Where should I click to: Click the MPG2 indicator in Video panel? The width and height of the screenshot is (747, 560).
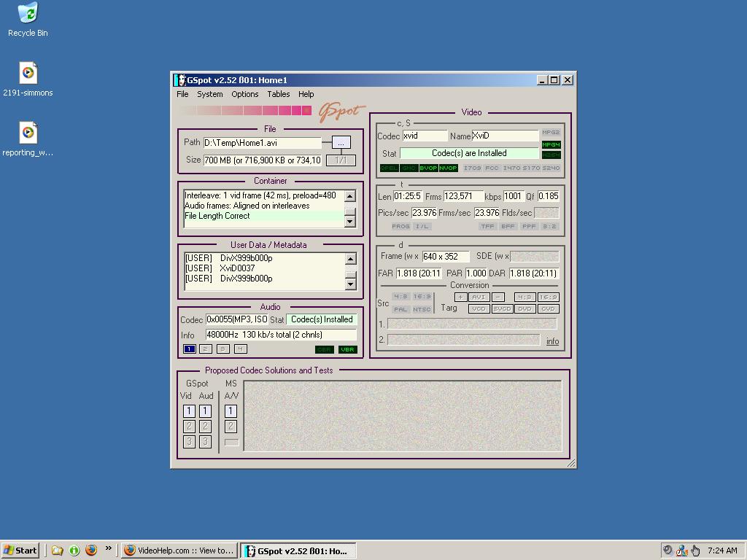click(x=551, y=133)
